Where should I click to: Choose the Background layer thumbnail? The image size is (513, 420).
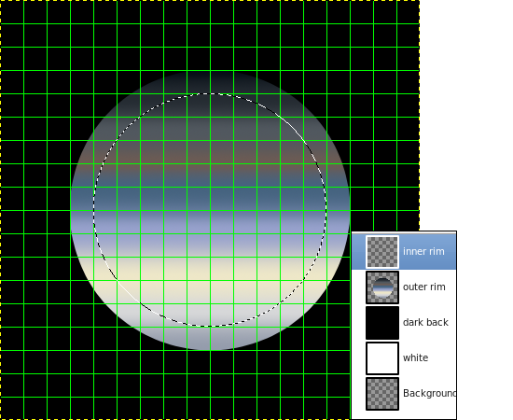[x=382, y=394]
